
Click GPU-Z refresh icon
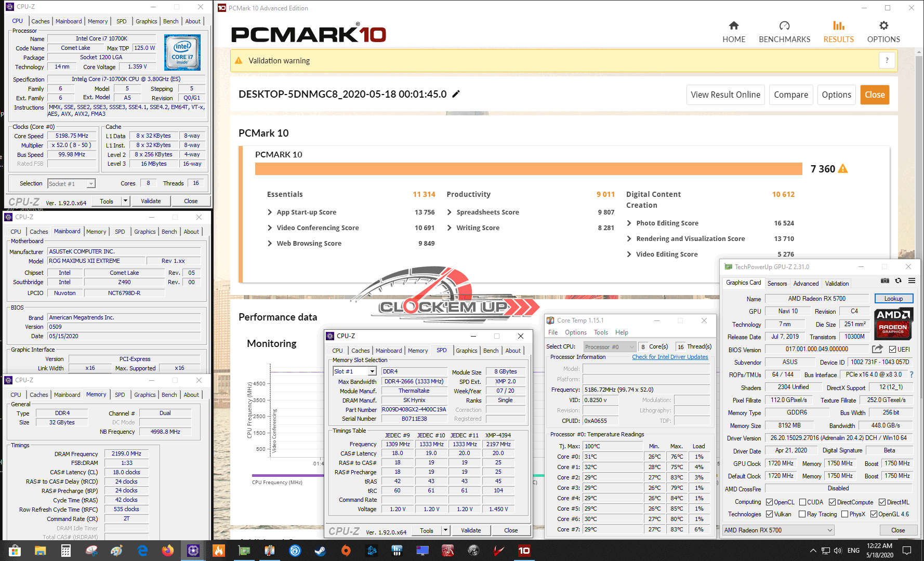click(898, 280)
